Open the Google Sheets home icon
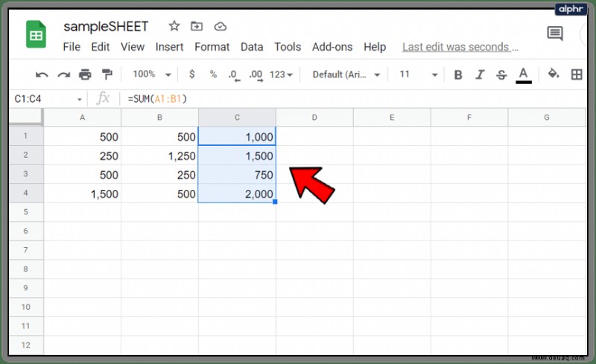Viewport: 596px width, 364px height. point(36,34)
